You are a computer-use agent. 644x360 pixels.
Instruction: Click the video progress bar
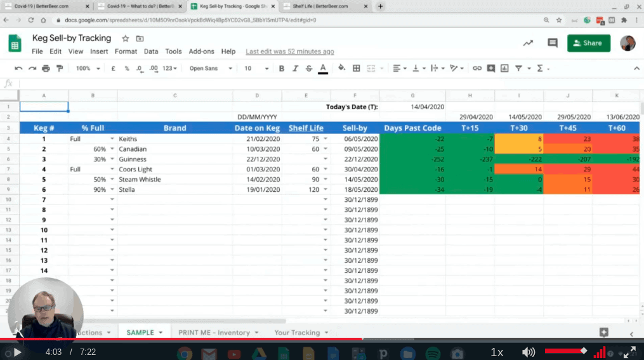322,339
